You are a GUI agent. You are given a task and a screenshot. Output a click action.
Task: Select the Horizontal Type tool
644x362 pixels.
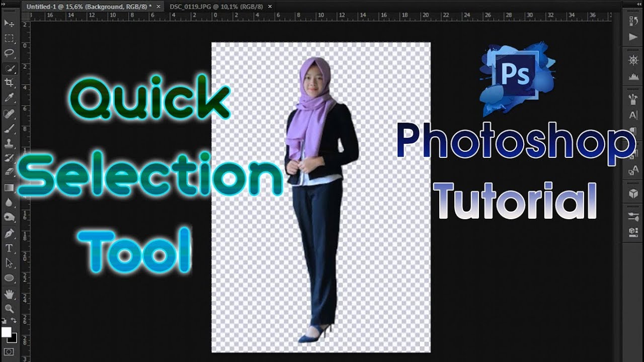point(9,248)
